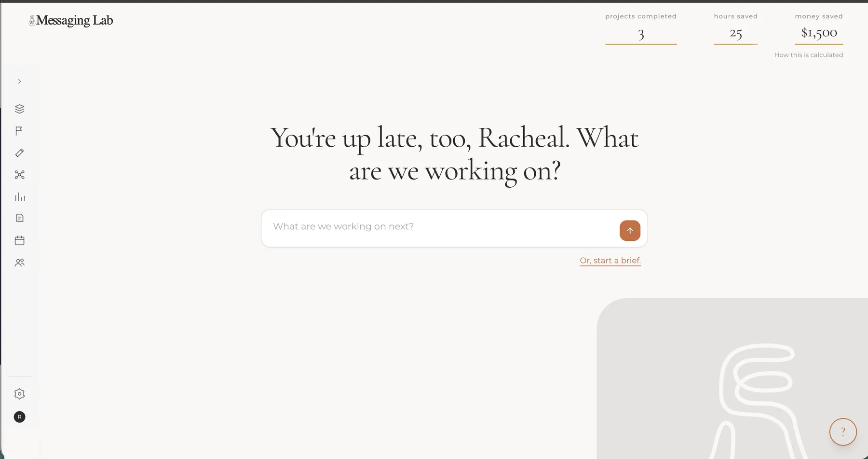Click the 'hours saved' label
The image size is (868, 459).
pos(736,16)
